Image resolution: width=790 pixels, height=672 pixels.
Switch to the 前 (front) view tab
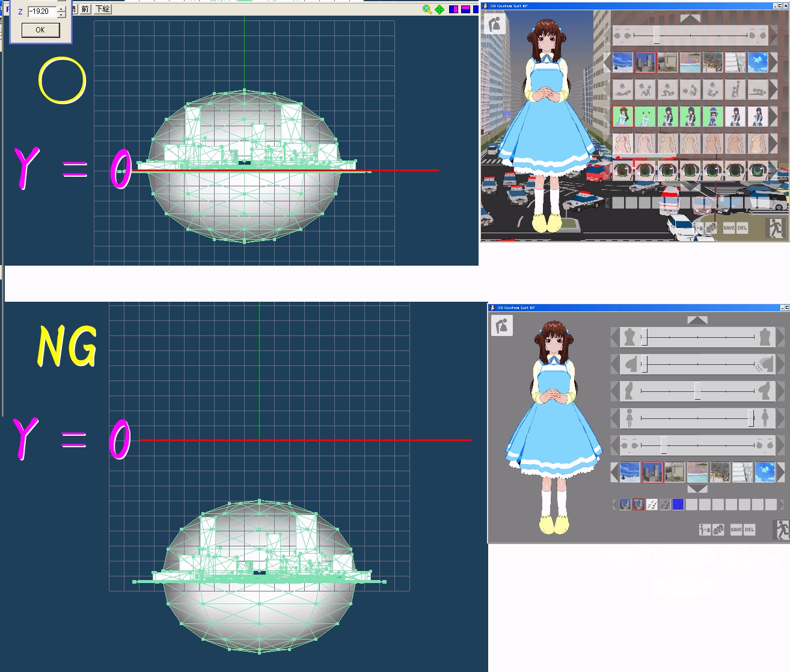[85, 9]
